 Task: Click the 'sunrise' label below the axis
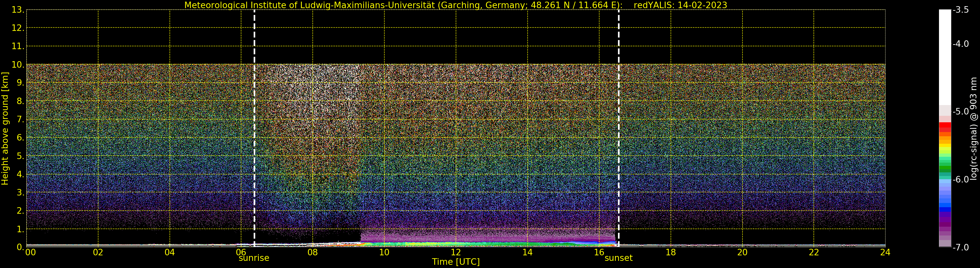pyautogui.click(x=254, y=258)
